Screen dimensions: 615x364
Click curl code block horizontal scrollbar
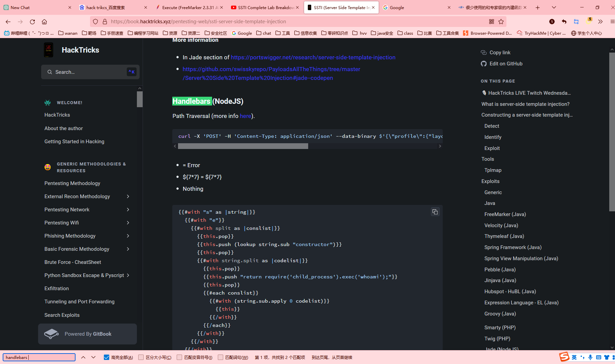pyautogui.click(x=243, y=146)
